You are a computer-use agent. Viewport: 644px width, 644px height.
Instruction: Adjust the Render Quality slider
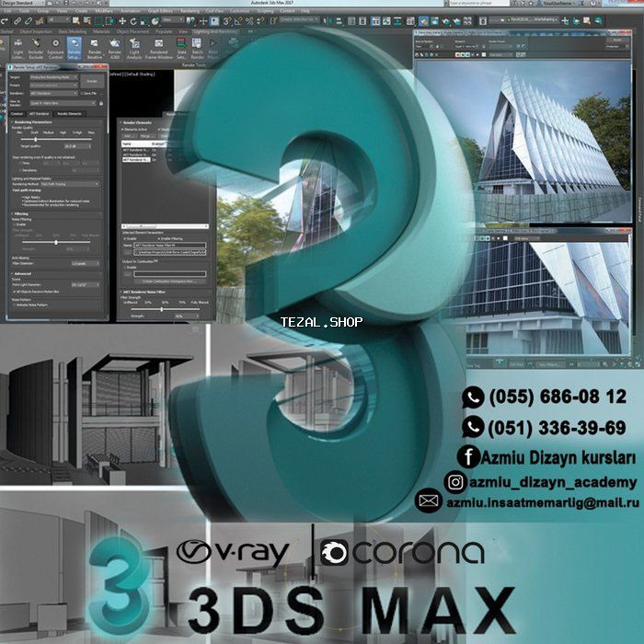click(x=36, y=139)
